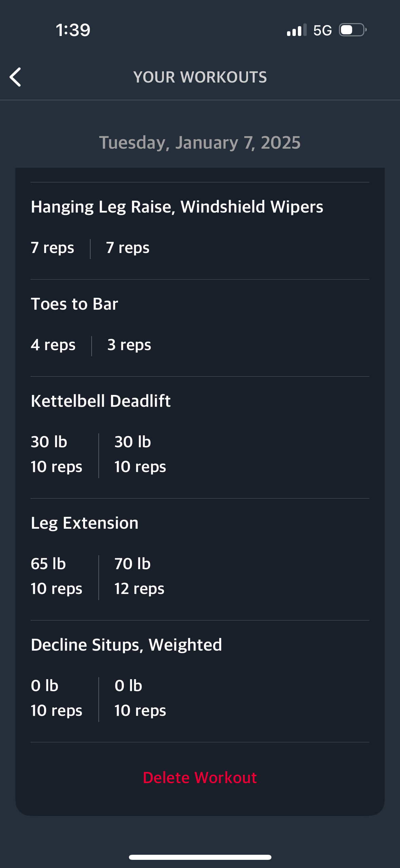Screen dimensions: 400x868
Task: Open Hanging Leg Raise, Windshield Wipers exercise
Action: pyautogui.click(x=177, y=206)
